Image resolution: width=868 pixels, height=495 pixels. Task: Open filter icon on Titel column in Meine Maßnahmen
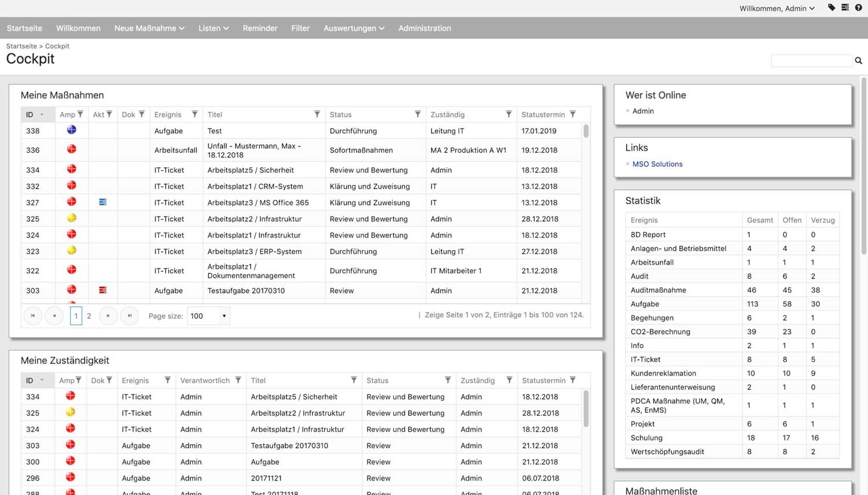coord(317,114)
